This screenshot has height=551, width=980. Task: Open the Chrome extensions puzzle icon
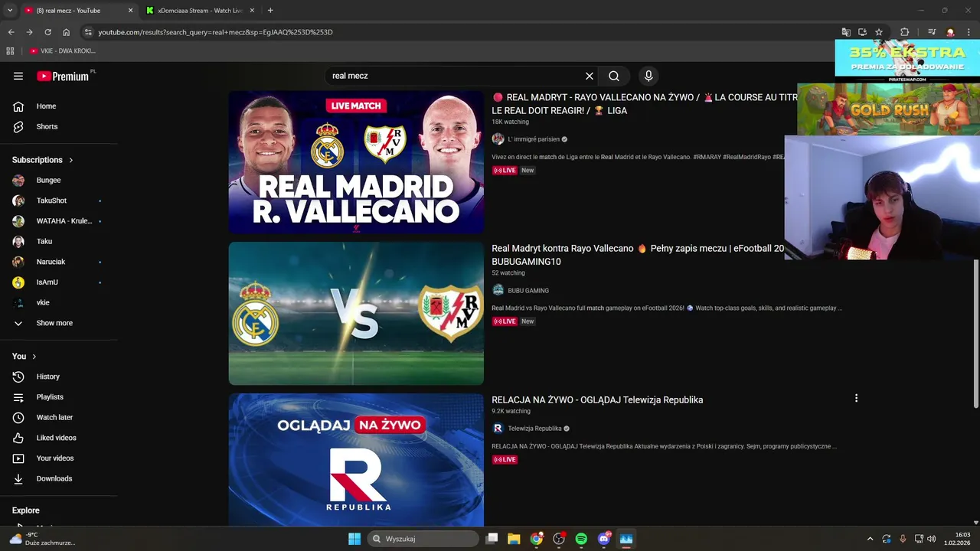904,32
